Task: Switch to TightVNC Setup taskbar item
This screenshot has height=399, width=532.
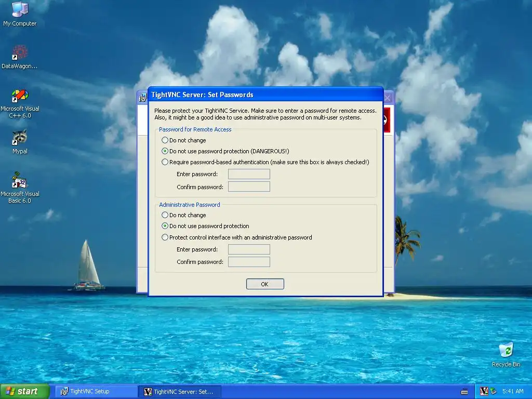Action: [96, 391]
